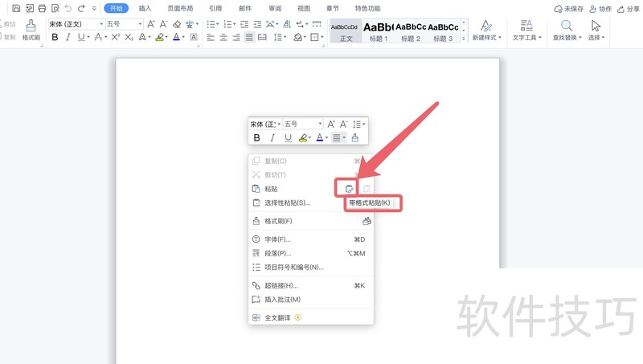Apply the 标题 2 style
643x364 pixels.
[411, 31]
